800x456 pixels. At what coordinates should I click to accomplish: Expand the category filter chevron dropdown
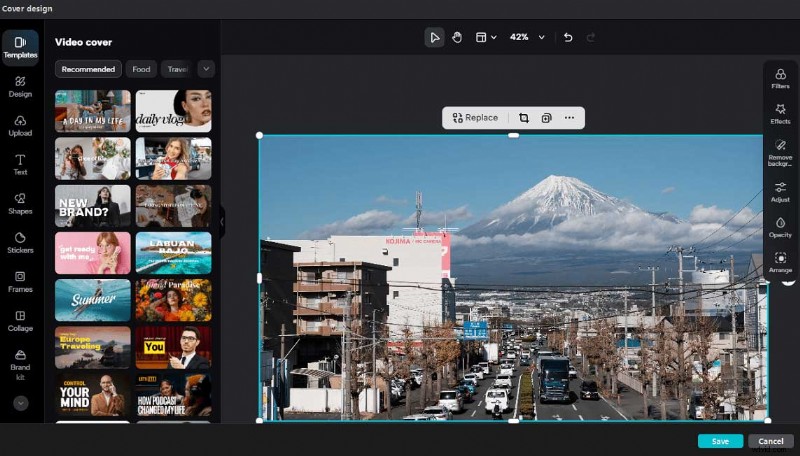click(x=206, y=69)
